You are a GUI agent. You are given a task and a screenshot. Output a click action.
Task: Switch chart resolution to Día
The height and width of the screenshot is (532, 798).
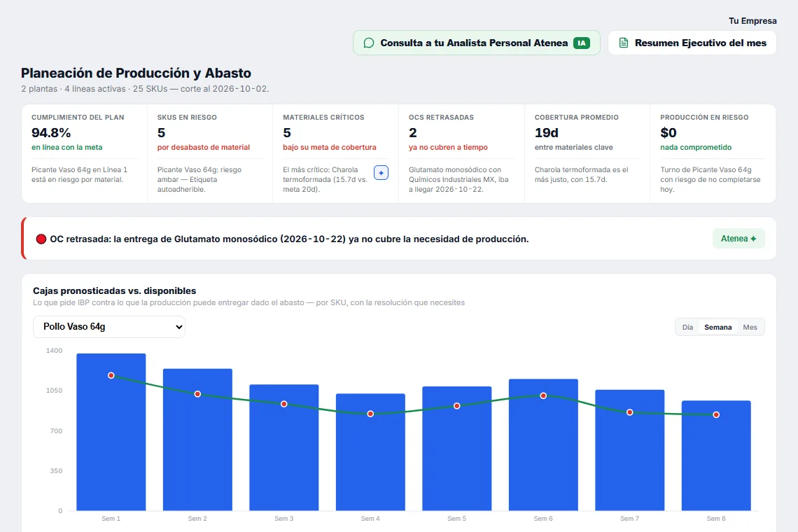(x=687, y=328)
